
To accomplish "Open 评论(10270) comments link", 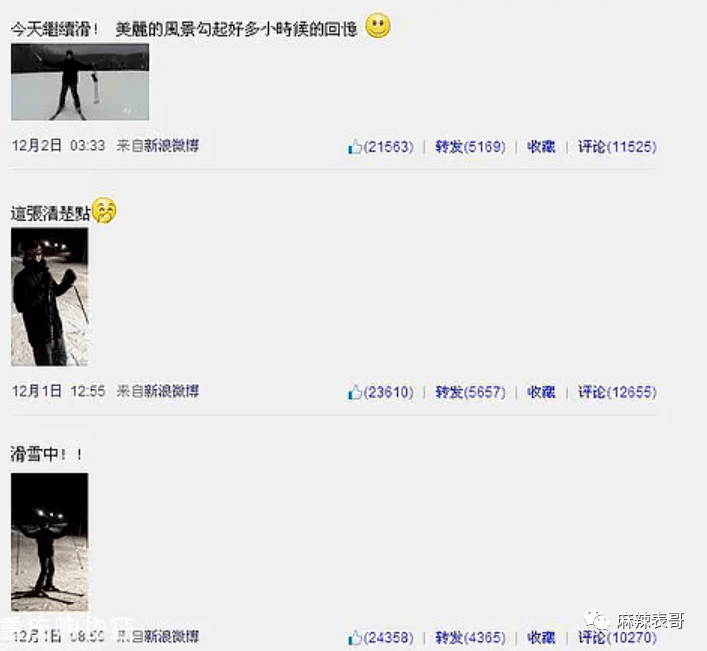I will pos(617,637).
